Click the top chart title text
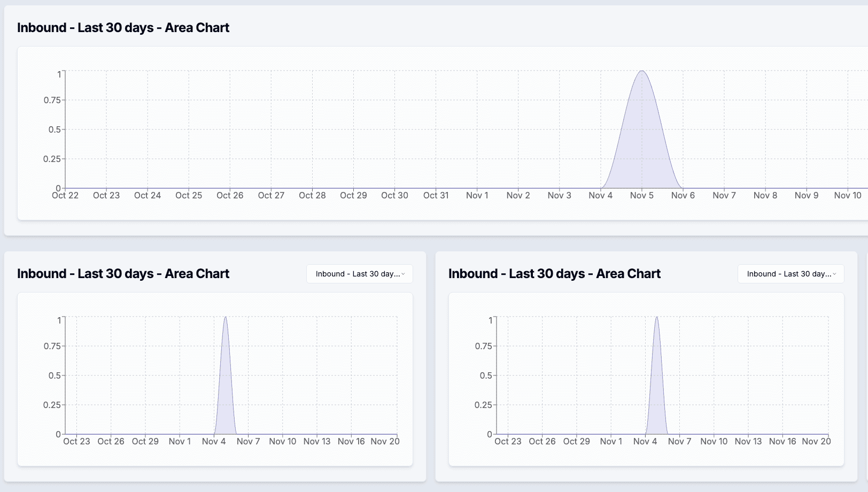This screenshot has width=868, height=492. coord(123,27)
